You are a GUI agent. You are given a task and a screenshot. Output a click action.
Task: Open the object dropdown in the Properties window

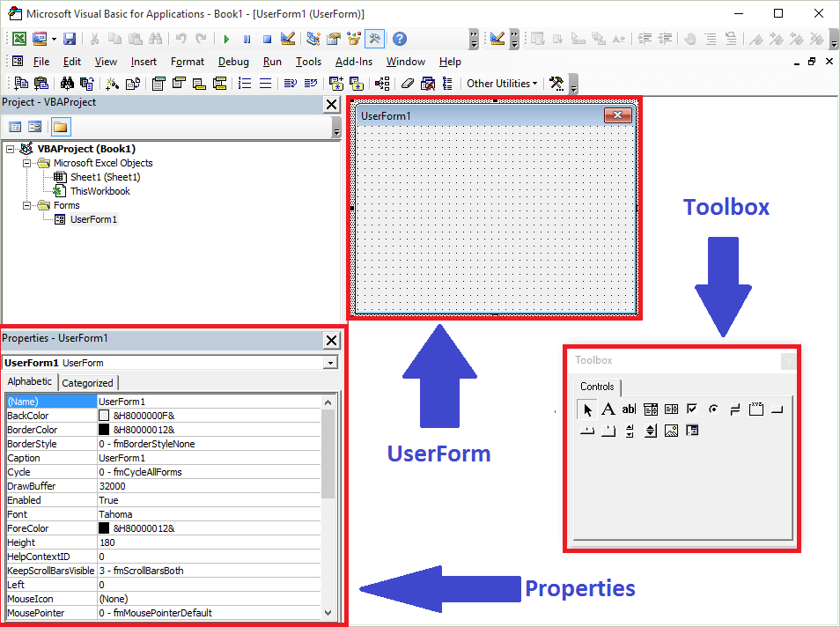[x=330, y=363]
